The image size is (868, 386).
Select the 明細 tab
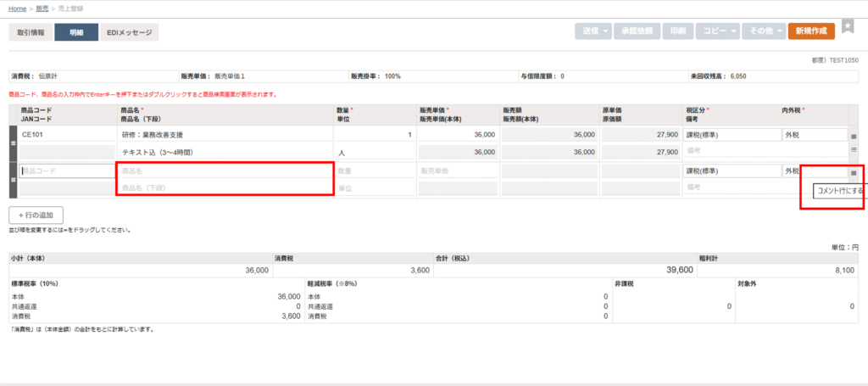click(75, 32)
